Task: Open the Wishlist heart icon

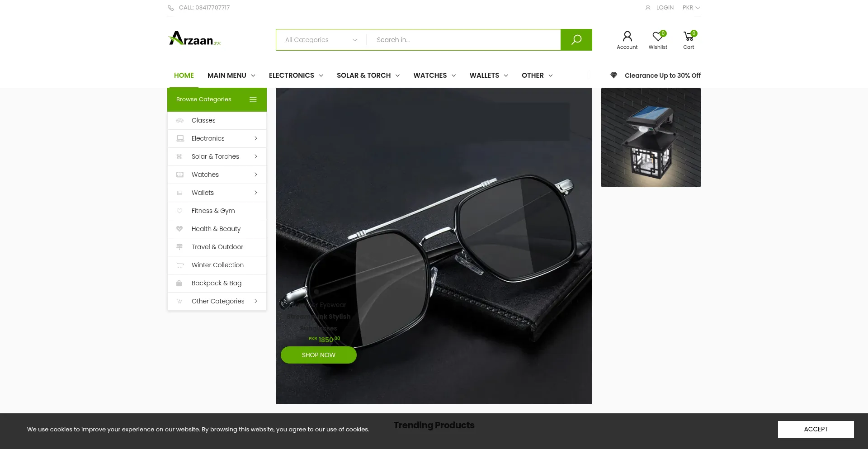Action: pos(658,37)
